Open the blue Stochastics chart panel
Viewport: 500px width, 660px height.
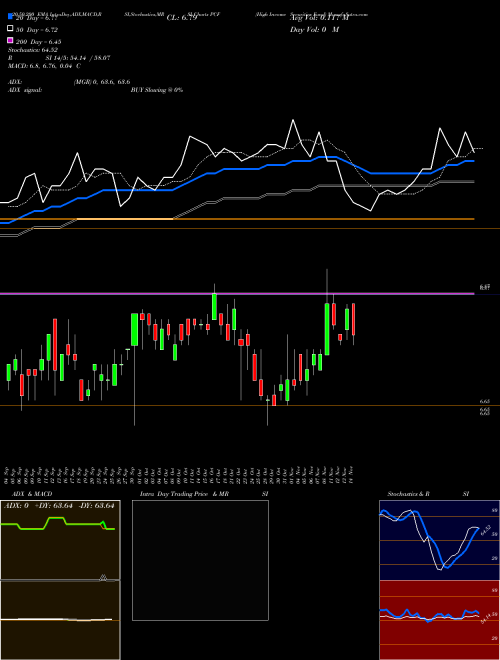439,540
